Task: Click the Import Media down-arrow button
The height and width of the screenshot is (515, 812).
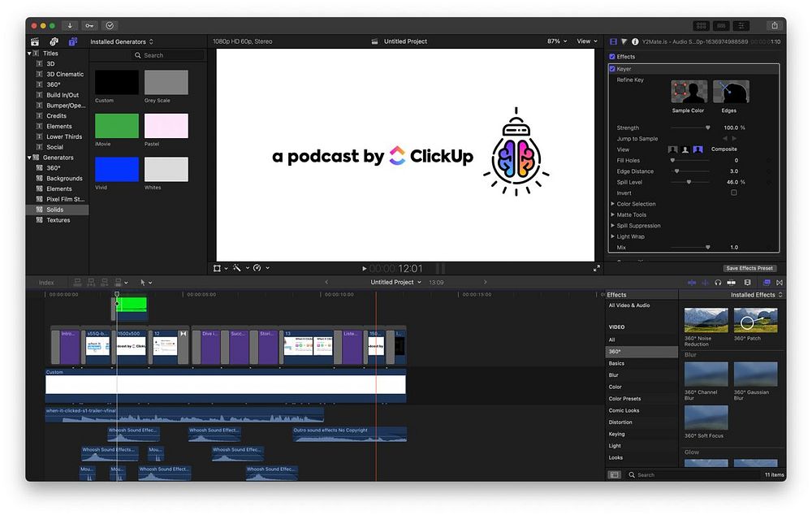Action: (69, 25)
